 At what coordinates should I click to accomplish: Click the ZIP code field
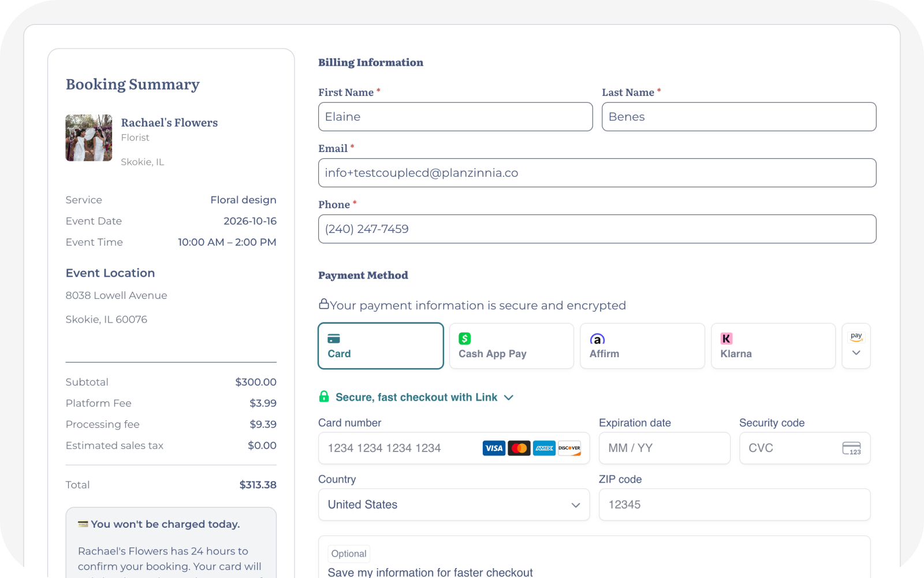pyautogui.click(x=735, y=505)
